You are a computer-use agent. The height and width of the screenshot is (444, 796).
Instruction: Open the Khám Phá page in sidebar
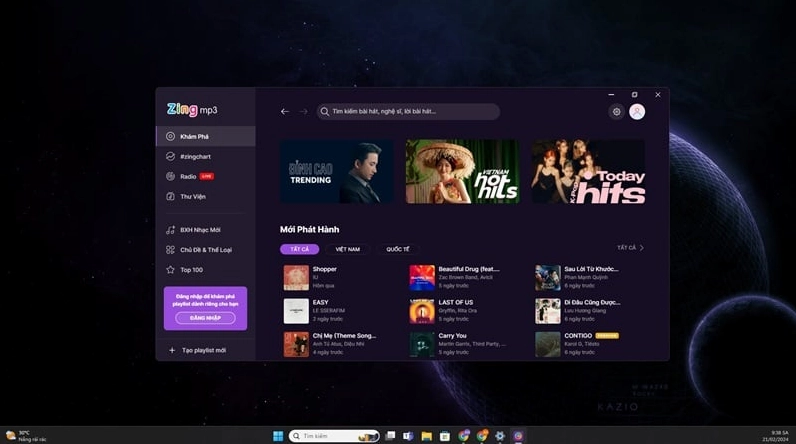(194, 136)
